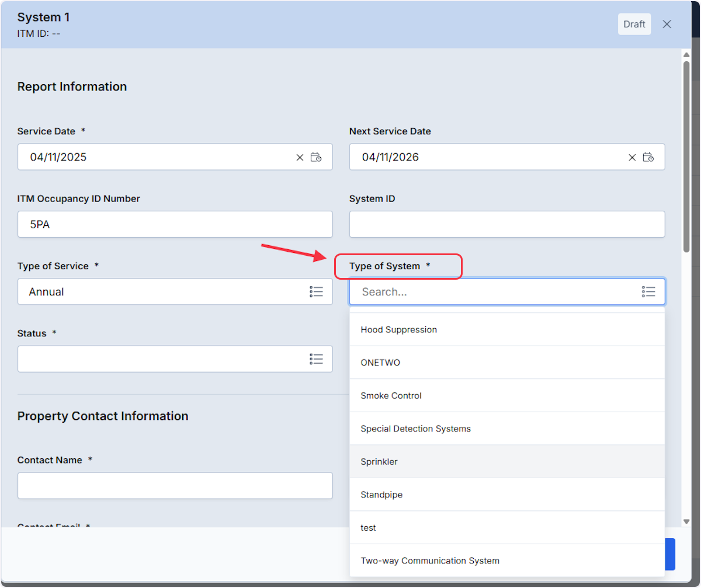The height and width of the screenshot is (588, 701).
Task: Close the System 1 dialog
Action: pos(667,24)
